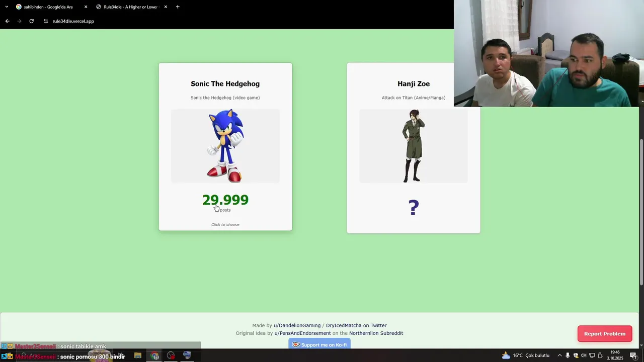Image resolution: width=644 pixels, height=362 pixels.
Task: Choose the Sonic The Hedgehog card title
Action: [x=225, y=83]
